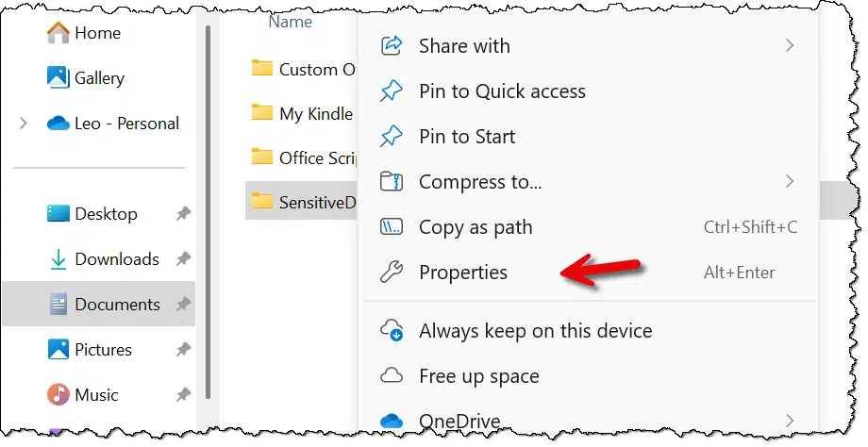
Task: Click the Copy as path icon
Action: [x=392, y=227]
